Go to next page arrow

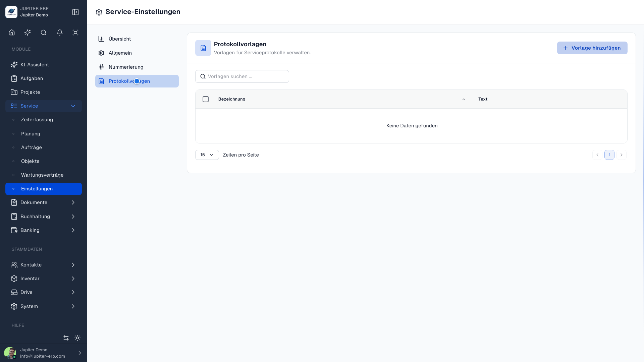point(622,155)
